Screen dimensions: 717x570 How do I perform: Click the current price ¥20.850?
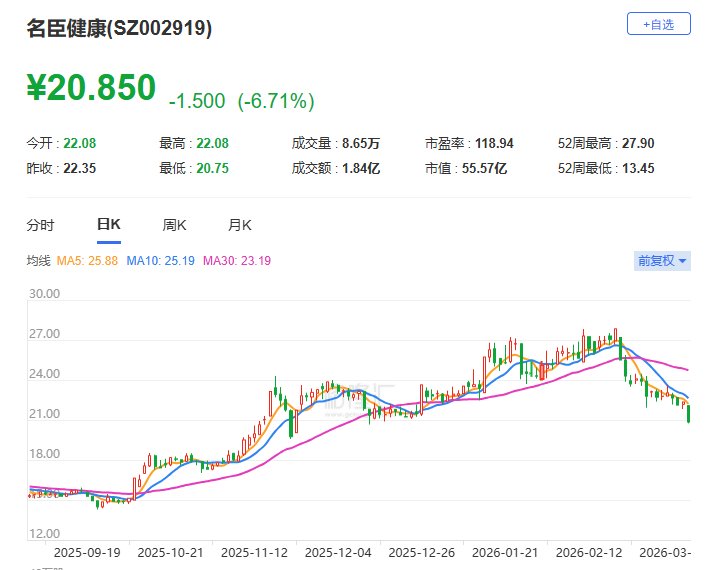click(91, 88)
